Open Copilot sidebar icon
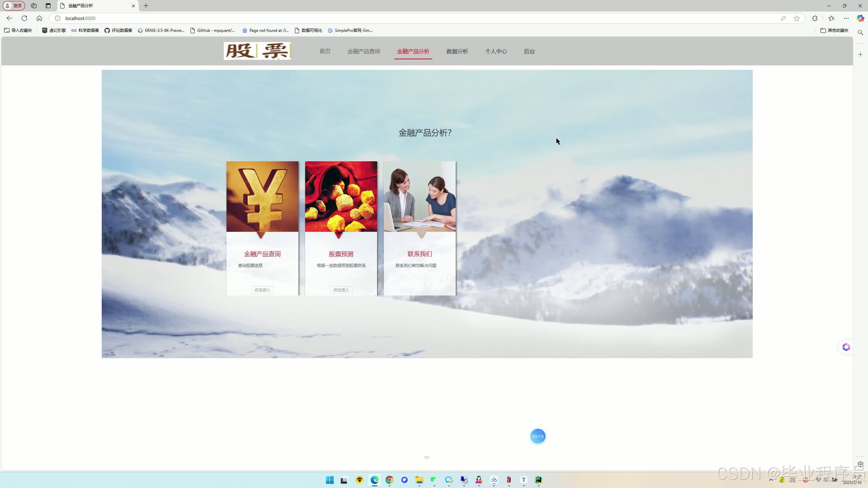This screenshot has width=868, height=488. pyautogui.click(x=860, y=18)
